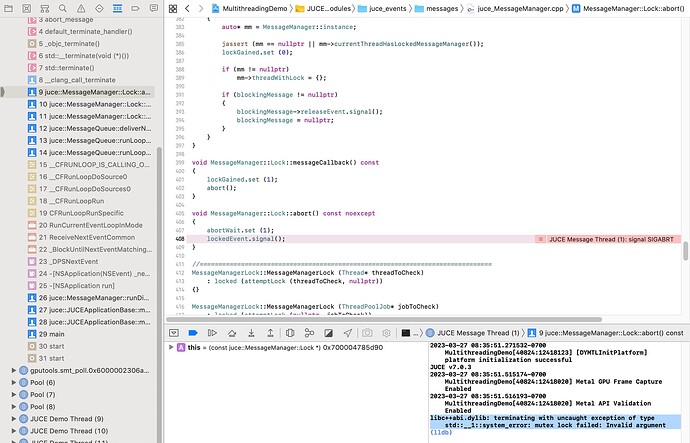690x443 pixels.
Task: Expand Pool (6) thread
Action: tap(14, 382)
